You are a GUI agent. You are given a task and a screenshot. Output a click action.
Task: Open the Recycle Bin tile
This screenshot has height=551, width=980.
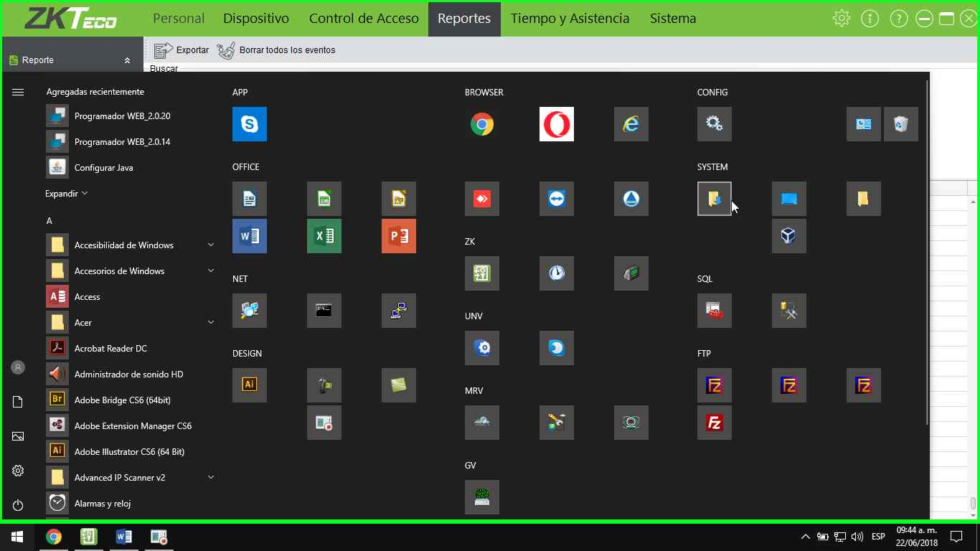coord(901,124)
